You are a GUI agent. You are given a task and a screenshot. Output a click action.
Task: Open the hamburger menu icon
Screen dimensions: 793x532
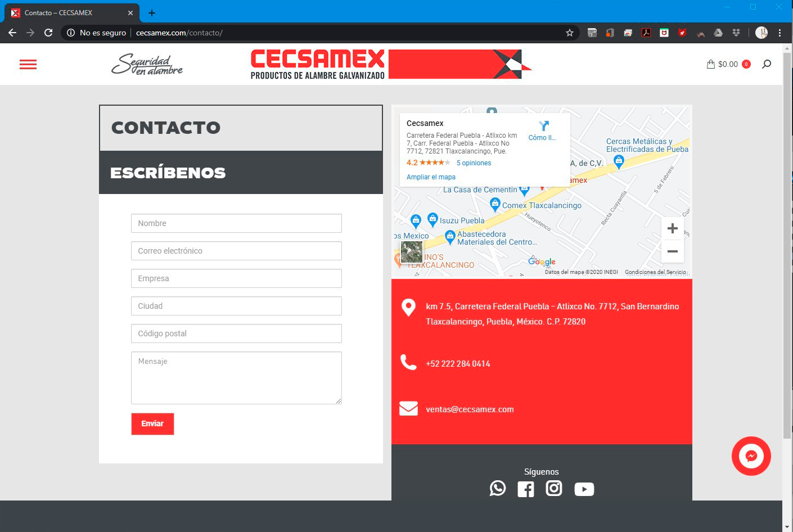click(x=28, y=65)
